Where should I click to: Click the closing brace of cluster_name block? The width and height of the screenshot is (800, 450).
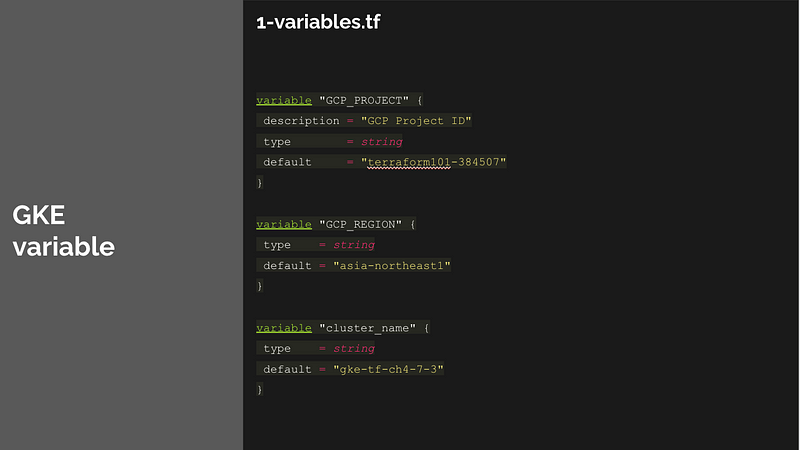pos(260,390)
